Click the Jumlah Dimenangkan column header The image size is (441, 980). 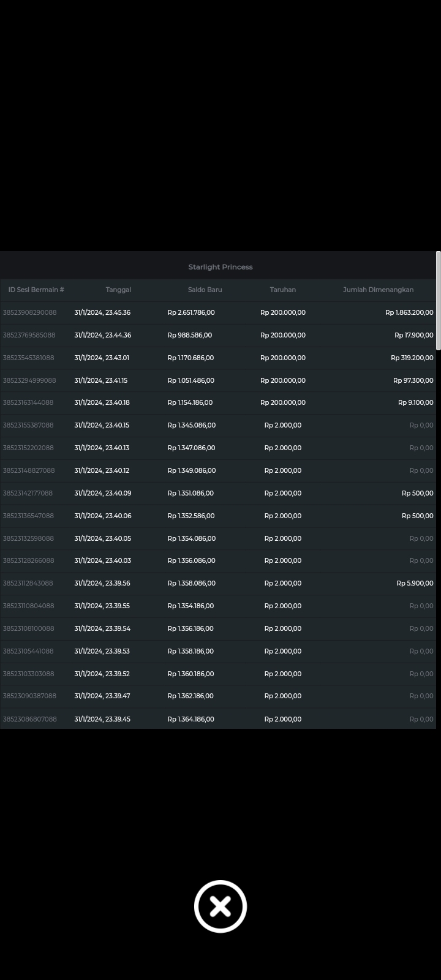point(378,290)
